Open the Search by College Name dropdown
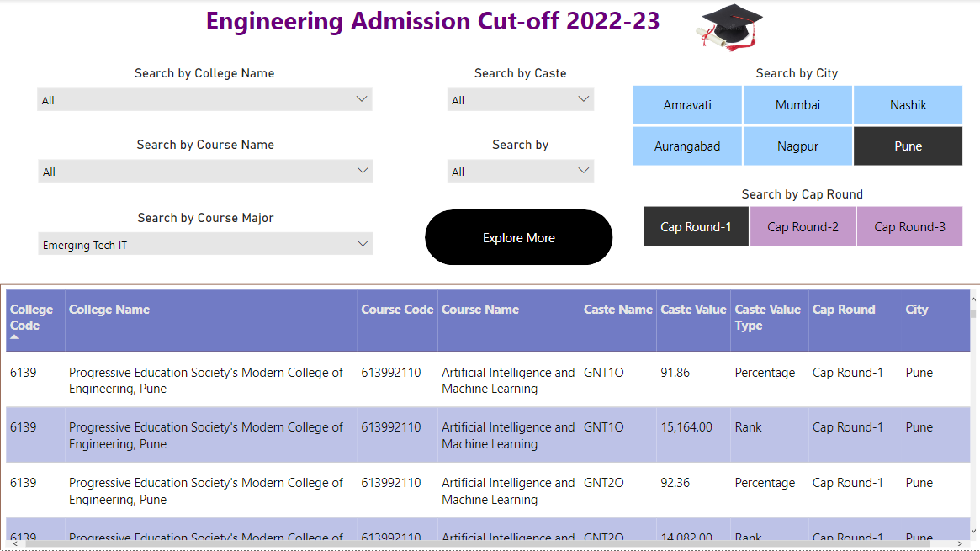This screenshot has width=980, height=551. [x=204, y=99]
